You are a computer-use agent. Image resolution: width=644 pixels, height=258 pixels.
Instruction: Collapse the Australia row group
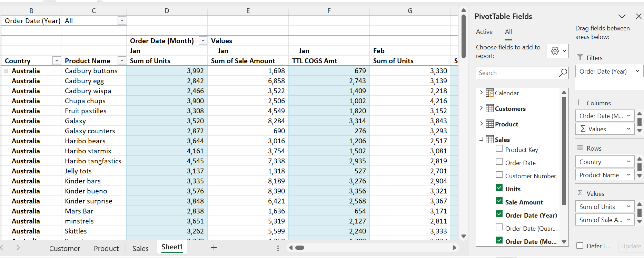pyautogui.click(x=6, y=71)
